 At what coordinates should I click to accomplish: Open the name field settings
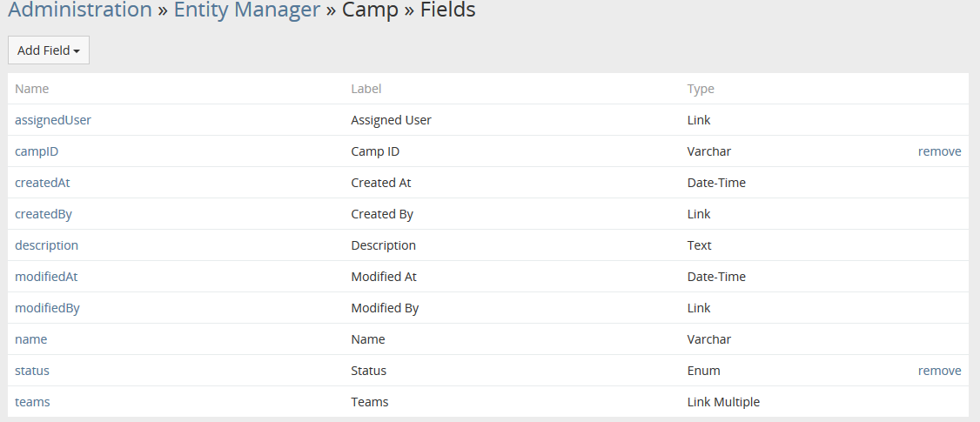tap(31, 339)
